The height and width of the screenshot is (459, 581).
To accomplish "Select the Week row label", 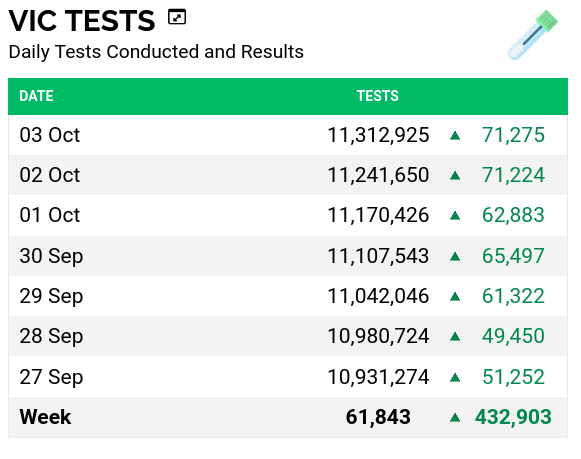I will click(x=45, y=417).
